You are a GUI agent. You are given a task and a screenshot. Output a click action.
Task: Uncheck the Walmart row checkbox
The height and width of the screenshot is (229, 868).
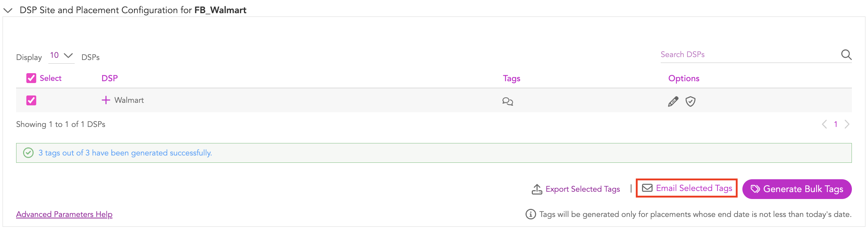[31, 100]
